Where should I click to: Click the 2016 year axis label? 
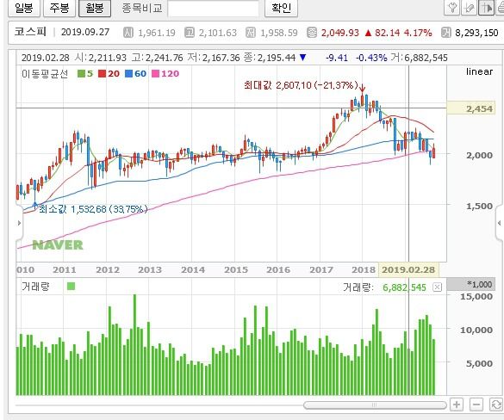click(278, 269)
